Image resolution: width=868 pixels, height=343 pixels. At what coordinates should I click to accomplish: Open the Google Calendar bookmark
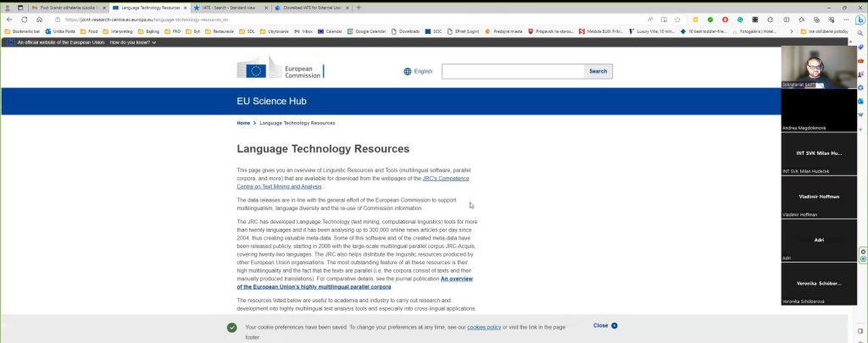coord(366,31)
